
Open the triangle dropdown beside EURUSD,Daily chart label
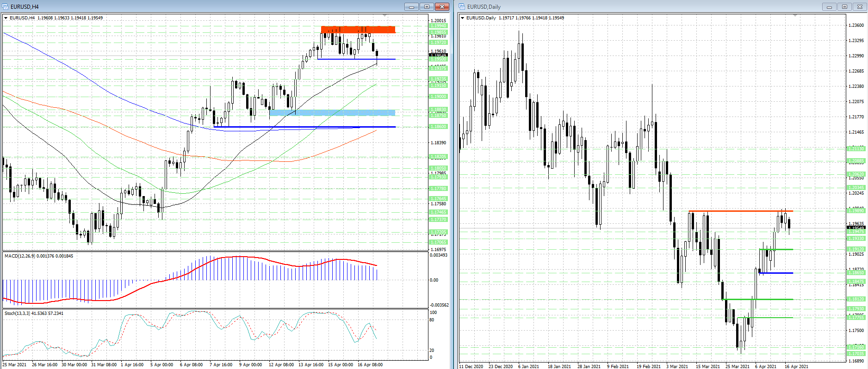click(x=462, y=18)
